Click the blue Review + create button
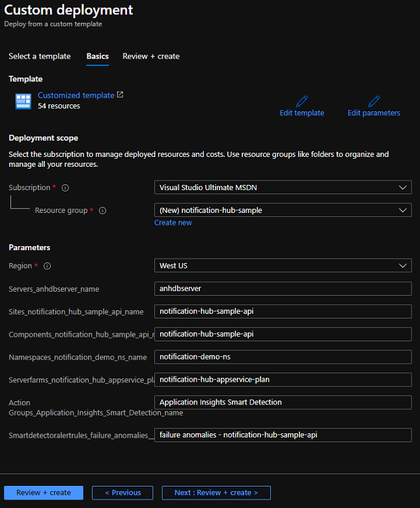Viewport: 420px width, 508px height. pyautogui.click(x=44, y=493)
